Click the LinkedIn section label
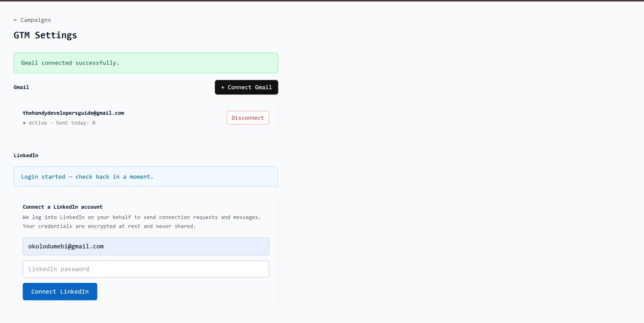This screenshot has height=323, width=644. (x=26, y=155)
